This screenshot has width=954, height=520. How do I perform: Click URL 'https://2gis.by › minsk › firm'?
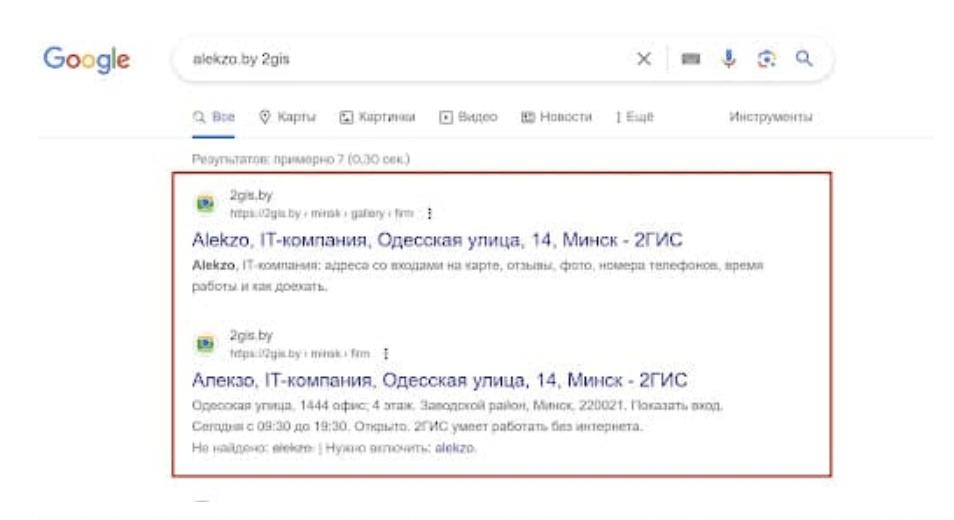(299, 354)
